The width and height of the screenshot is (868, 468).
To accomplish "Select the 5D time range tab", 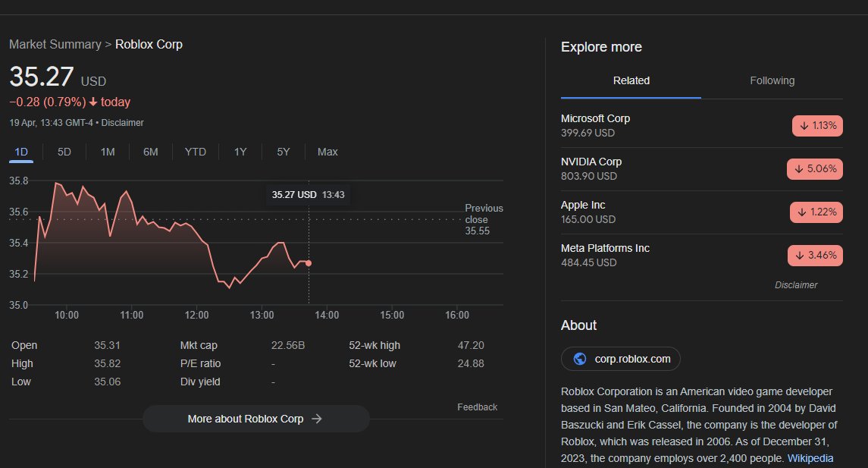I will point(64,152).
